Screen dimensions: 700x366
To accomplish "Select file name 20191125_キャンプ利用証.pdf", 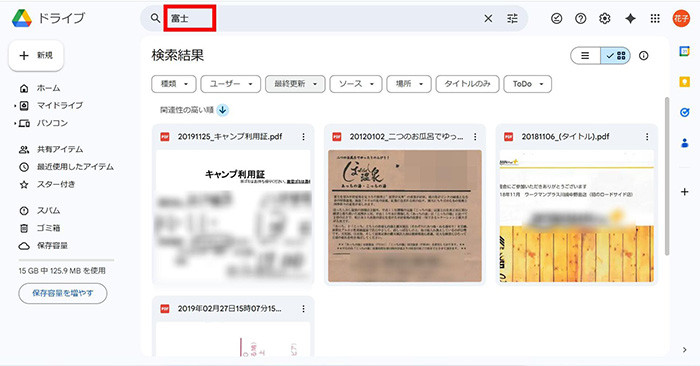I will point(230,137).
